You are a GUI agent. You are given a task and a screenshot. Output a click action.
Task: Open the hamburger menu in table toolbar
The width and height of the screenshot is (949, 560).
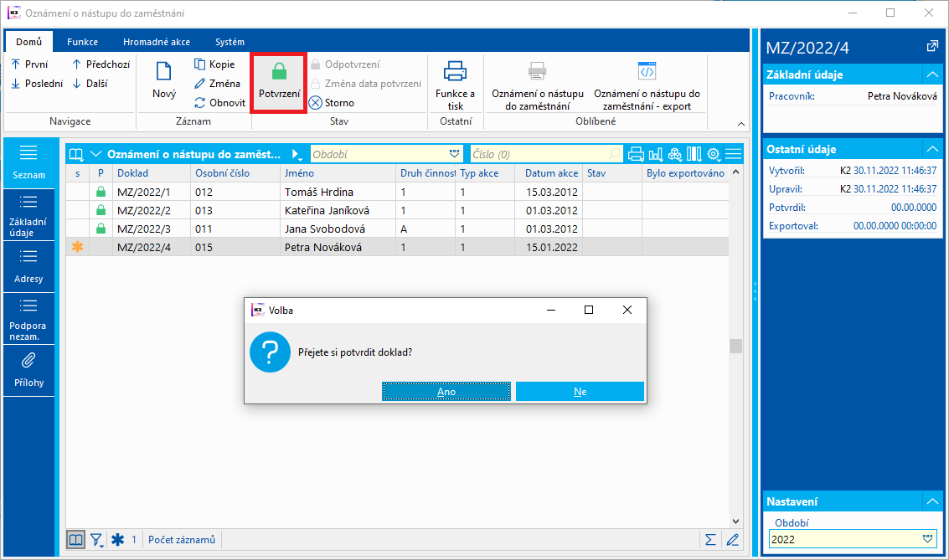point(734,154)
